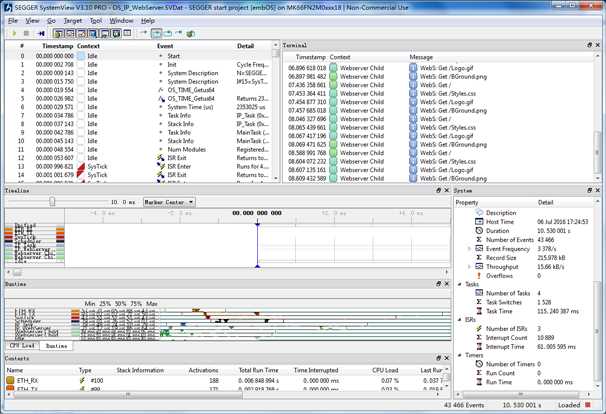Collapse the ISRs group in System panel

coord(460,320)
